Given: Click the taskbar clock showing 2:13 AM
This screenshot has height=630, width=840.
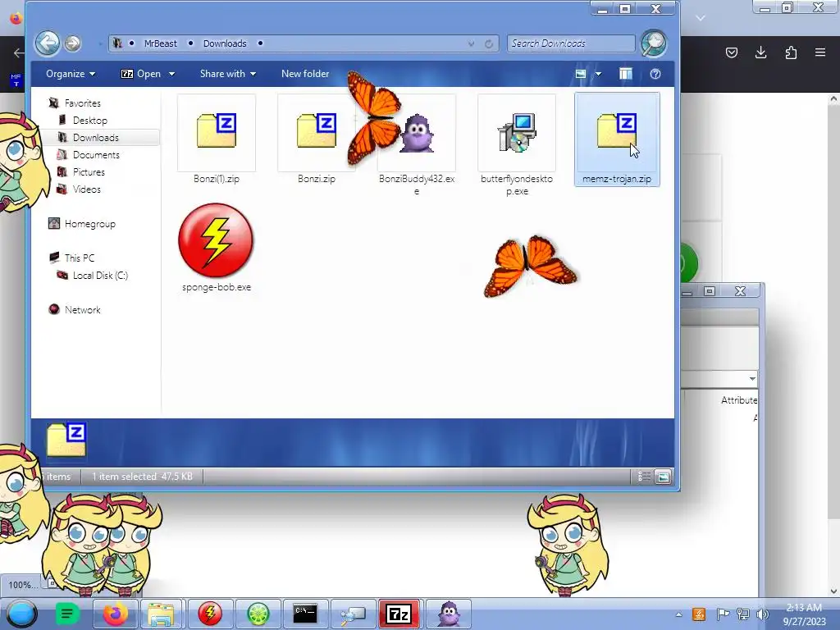Looking at the screenshot, I should click(804, 614).
